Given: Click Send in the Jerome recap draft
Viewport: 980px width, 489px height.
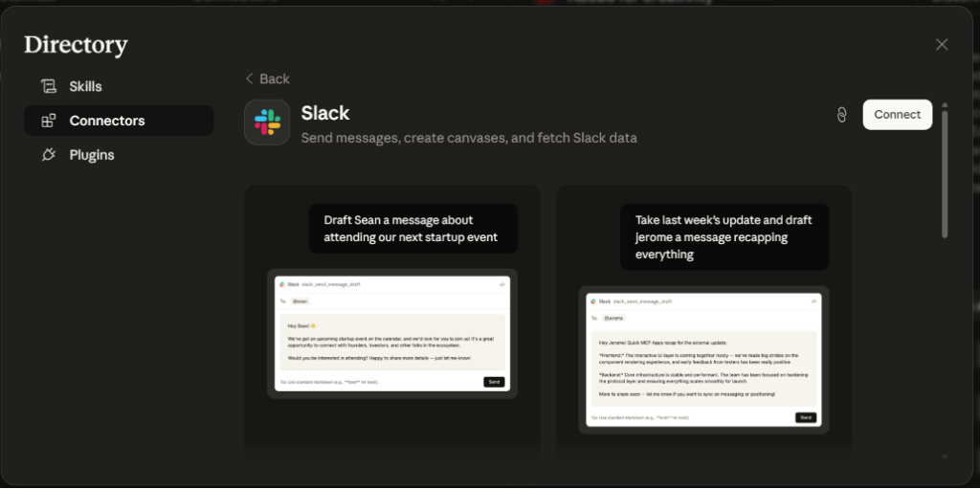Looking at the screenshot, I should pos(806,418).
